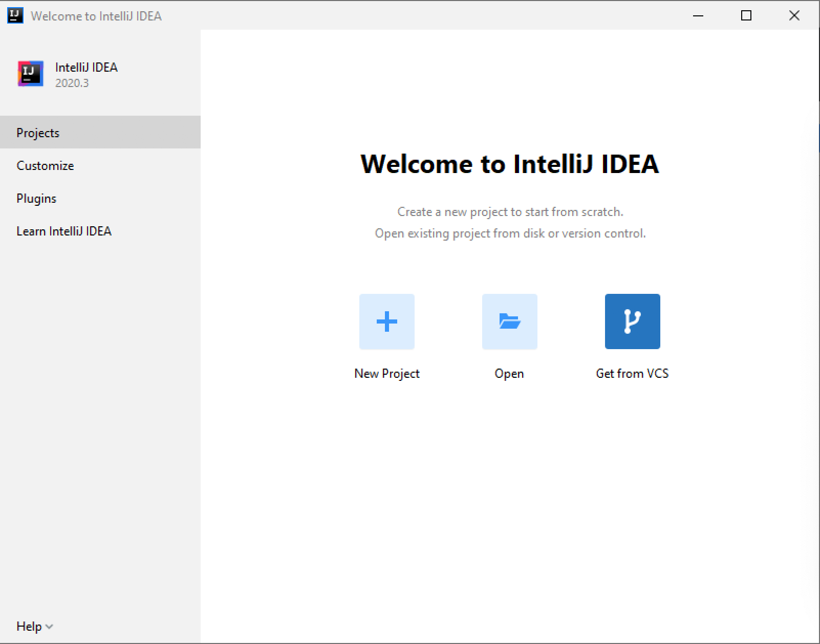Click the Get from VCS branch icon
The image size is (820, 644).
pos(633,321)
